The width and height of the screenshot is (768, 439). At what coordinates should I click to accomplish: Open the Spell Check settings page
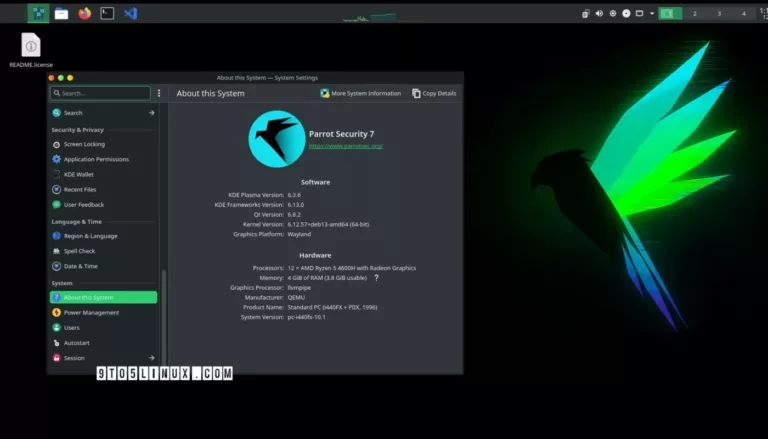[79, 251]
